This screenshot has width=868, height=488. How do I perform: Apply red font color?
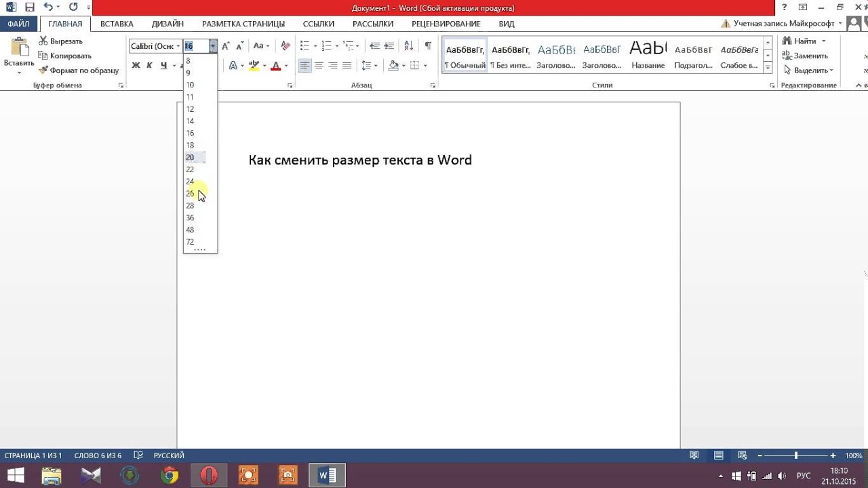275,66
